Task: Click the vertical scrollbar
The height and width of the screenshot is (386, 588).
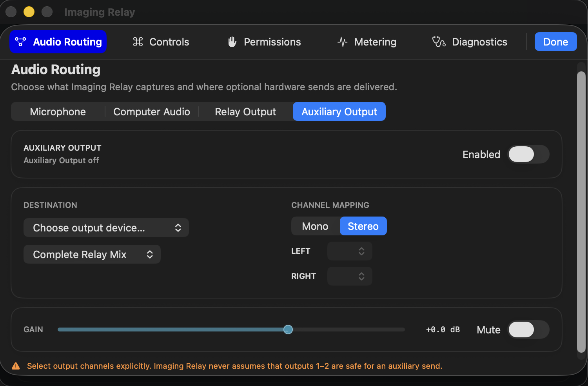Action: tap(581, 212)
